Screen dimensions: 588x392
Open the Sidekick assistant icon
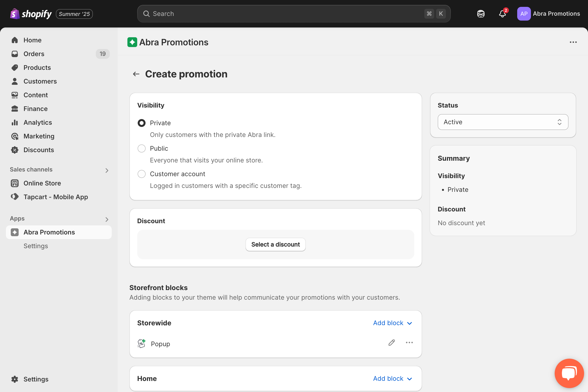pyautogui.click(x=481, y=14)
